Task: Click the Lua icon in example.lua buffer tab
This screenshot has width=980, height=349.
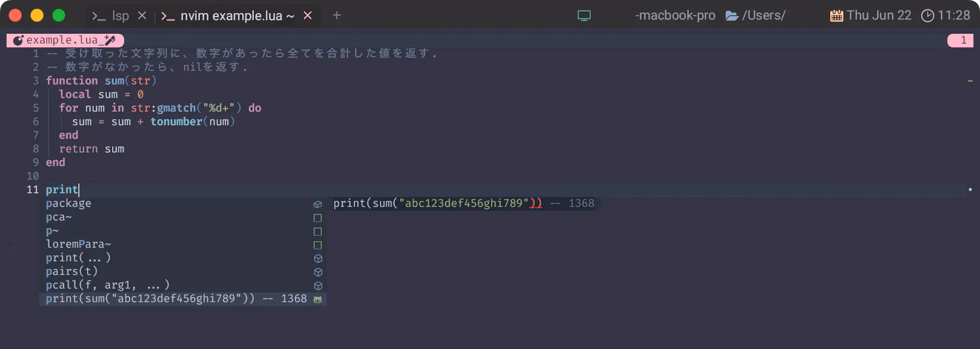Action: pyautogui.click(x=18, y=40)
